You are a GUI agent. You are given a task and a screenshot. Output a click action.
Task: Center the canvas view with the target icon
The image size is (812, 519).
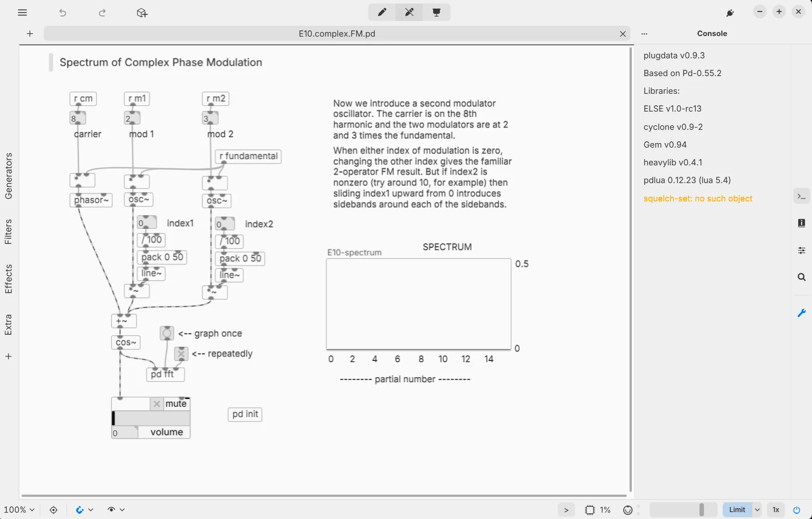(53, 510)
